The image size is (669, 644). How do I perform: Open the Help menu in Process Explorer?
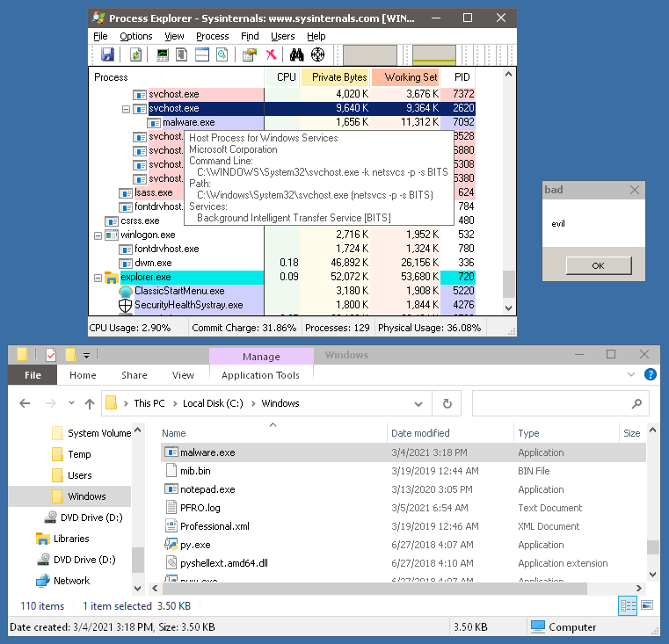(x=316, y=36)
